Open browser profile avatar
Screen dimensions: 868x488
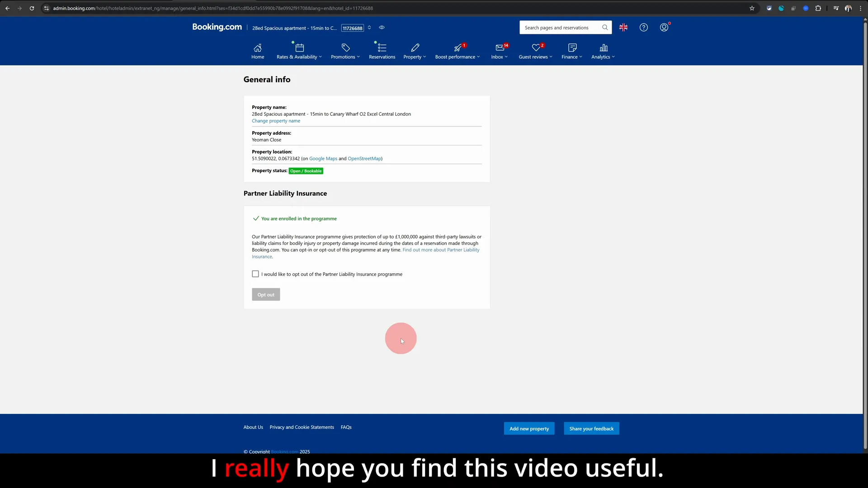point(848,8)
